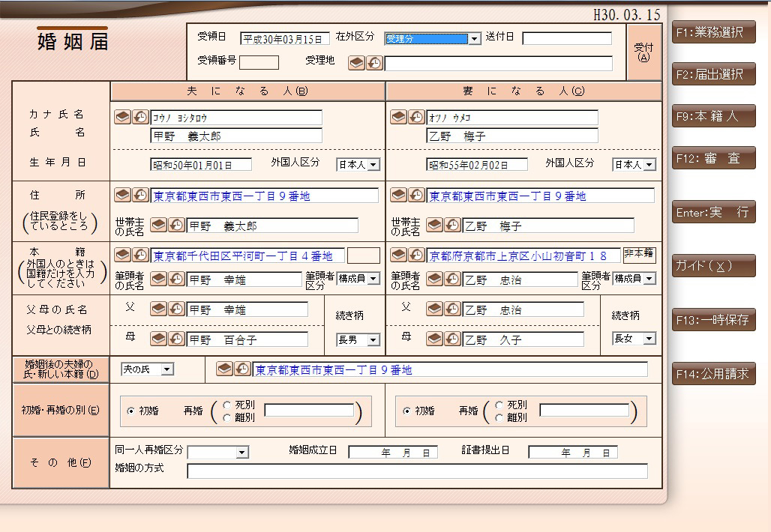Screen dimensions: 771x532
Task: Open clock history beside wife's カナ氏名 field
Action: 416,117
